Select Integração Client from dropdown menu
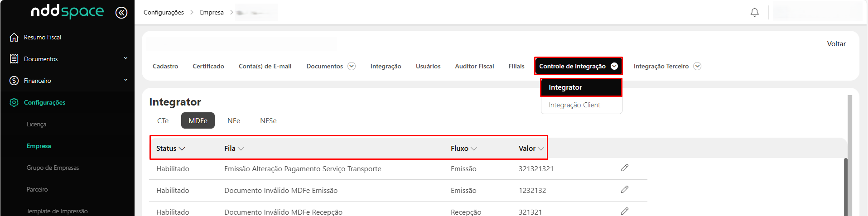The image size is (868, 216). [574, 105]
